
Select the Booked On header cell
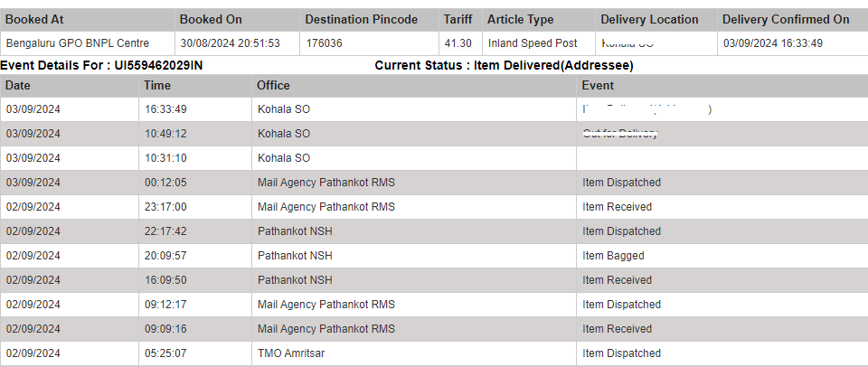[238, 20]
